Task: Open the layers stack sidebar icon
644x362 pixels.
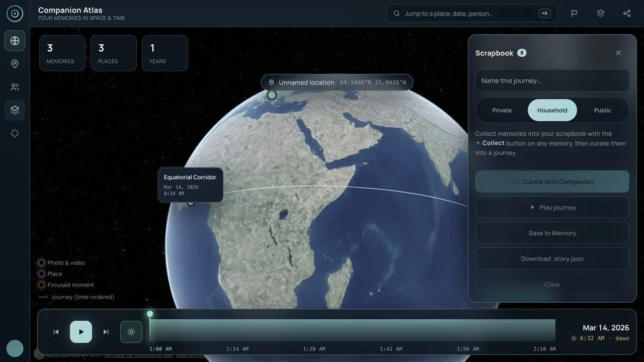Action: 15,110
